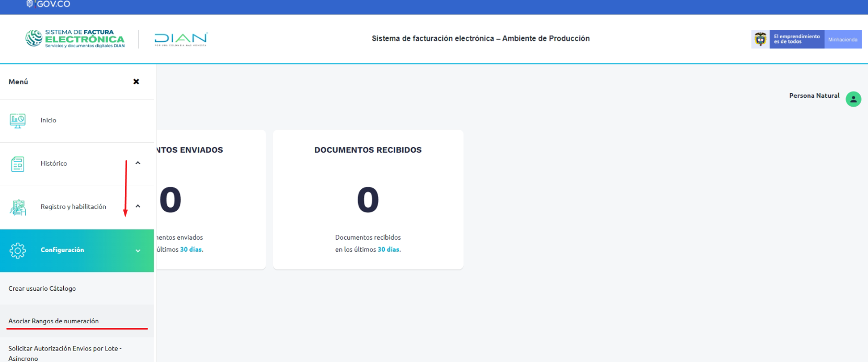This screenshot has width=868, height=362.
Task: Collapse the Configuración section chevron
Action: [x=138, y=251]
